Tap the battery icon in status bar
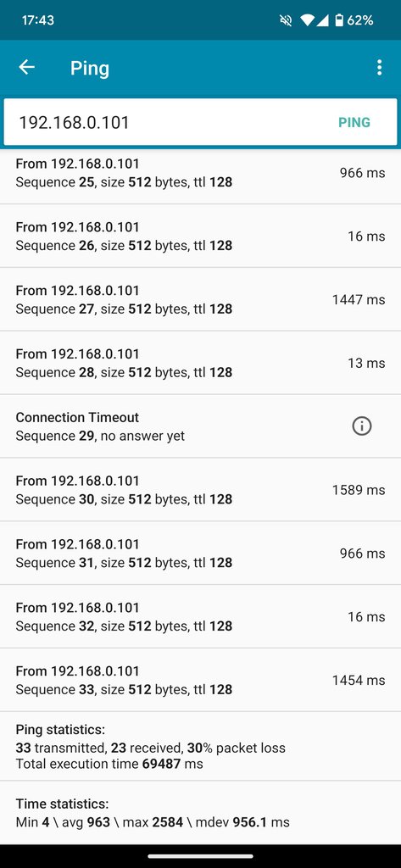This screenshot has width=401, height=868. [339, 20]
